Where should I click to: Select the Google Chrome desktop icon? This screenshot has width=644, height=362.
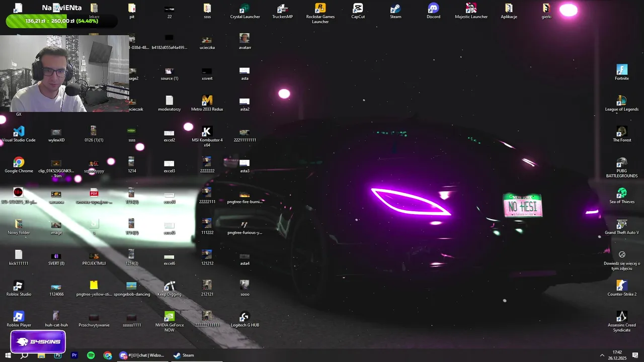click(19, 165)
